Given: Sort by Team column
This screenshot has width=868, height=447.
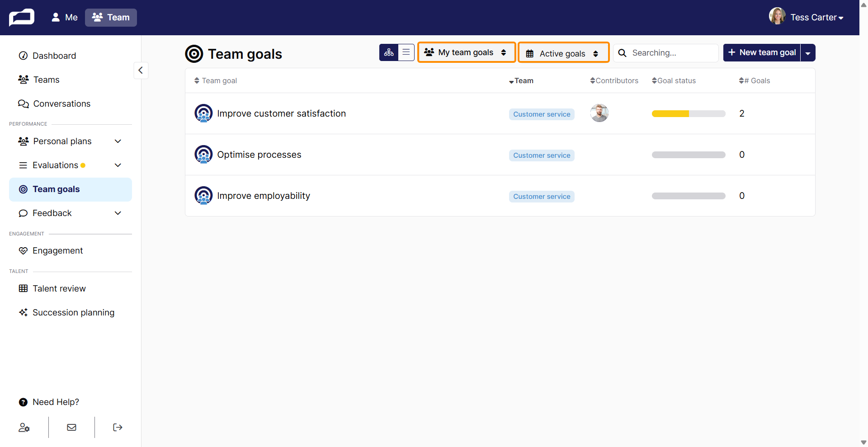Looking at the screenshot, I should 521,80.
